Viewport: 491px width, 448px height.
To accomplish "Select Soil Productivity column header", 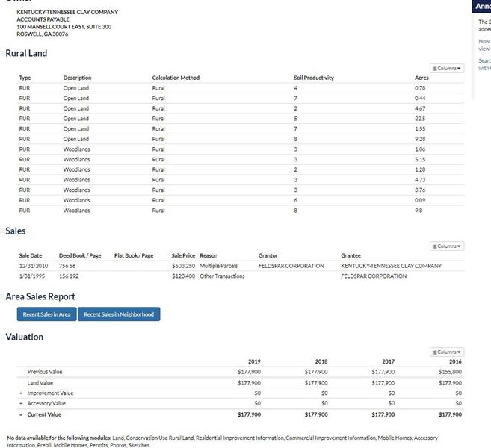I will point(314,78).
